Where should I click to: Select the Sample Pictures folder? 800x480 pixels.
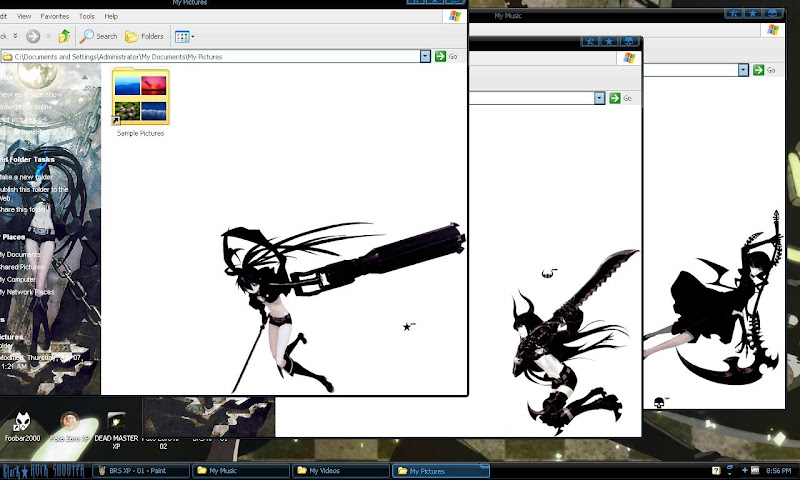(140, 104)
